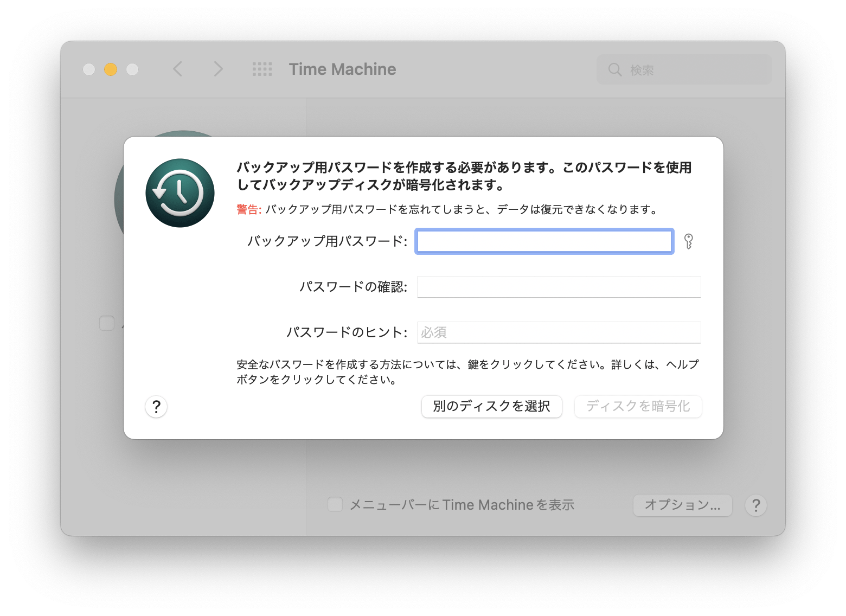Click the forward navigation arrow
The width and height of the screenshot is (846, 616).
pos(218,69)
